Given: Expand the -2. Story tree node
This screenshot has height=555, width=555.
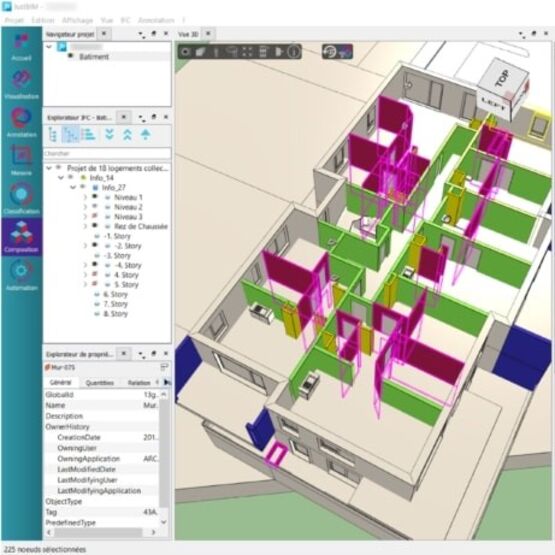Looking at the screenshot, I should 85,246.
